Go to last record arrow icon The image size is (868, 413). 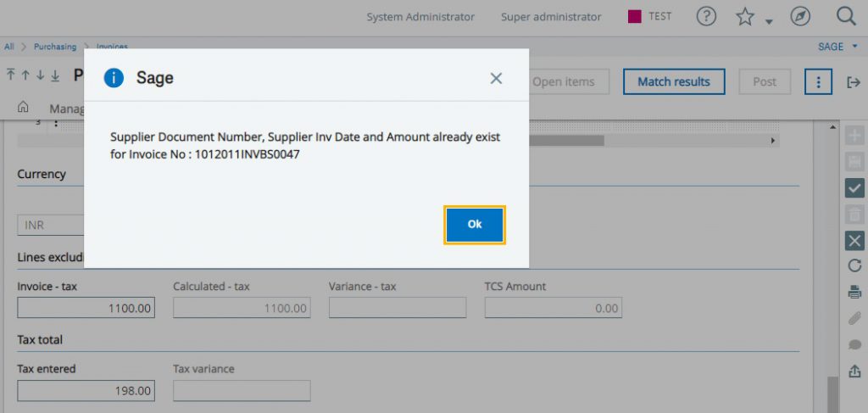coord(55,75)
